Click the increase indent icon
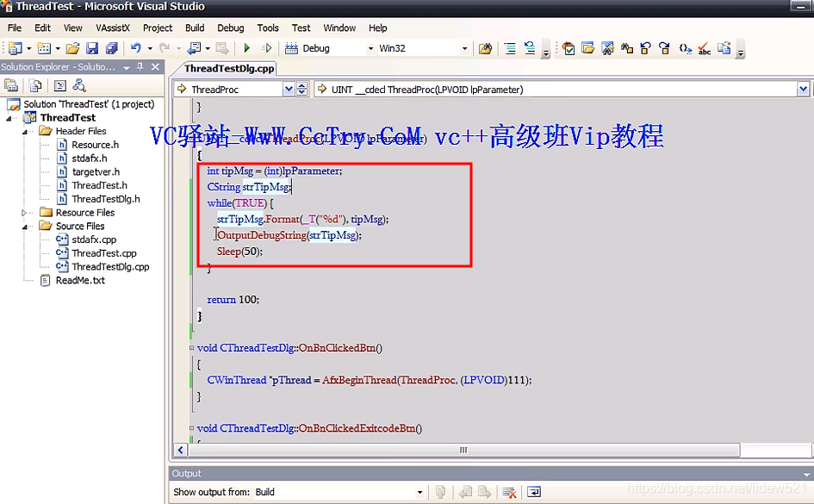This screenshot has height=504, width=814. pyautogui.click(x=510, y=49)
